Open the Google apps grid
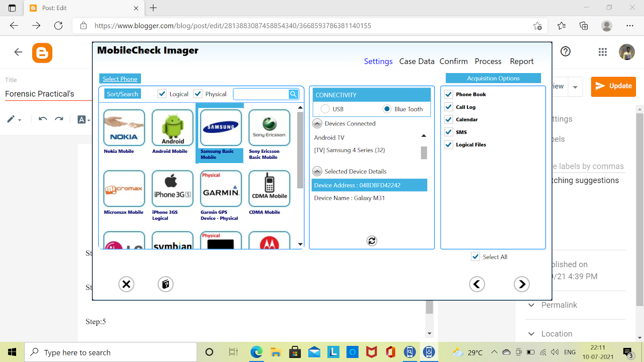Viewport: 644px width, 362px height. tap(603, 52)
